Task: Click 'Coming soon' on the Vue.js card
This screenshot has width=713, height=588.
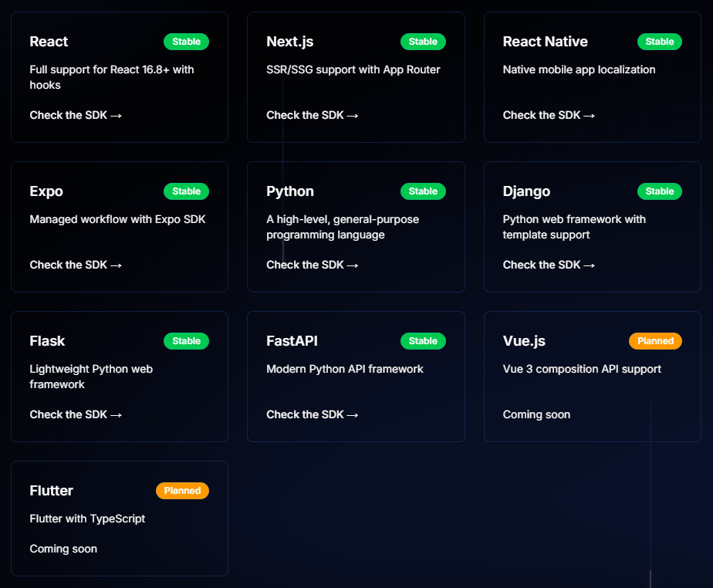Action: (x=536, y=414)
